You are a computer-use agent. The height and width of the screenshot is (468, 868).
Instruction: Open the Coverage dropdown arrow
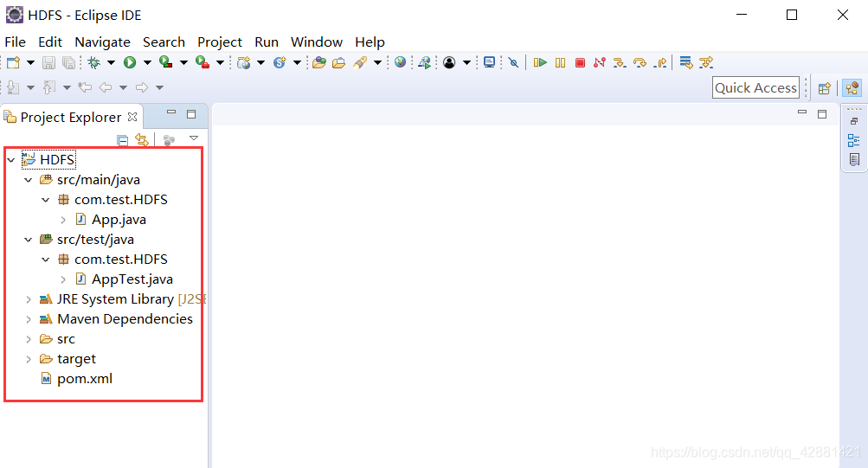pos(183,62)
